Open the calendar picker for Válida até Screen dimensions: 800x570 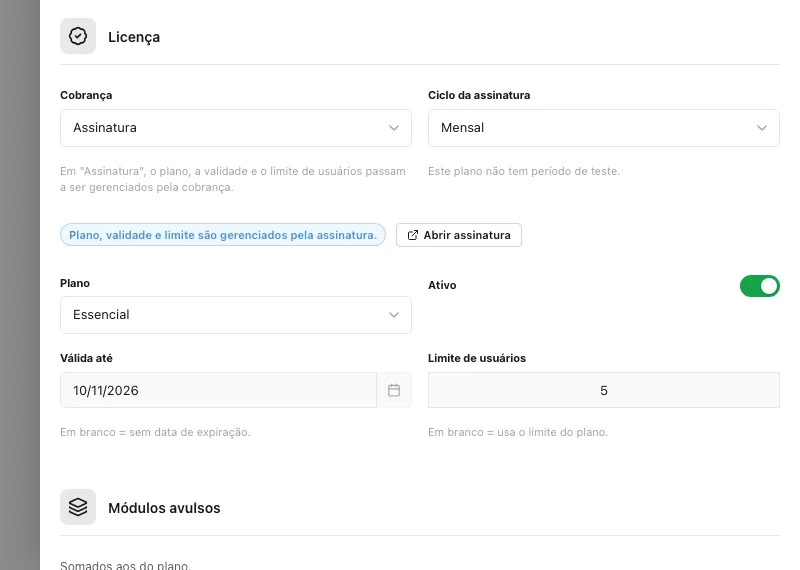394,390
